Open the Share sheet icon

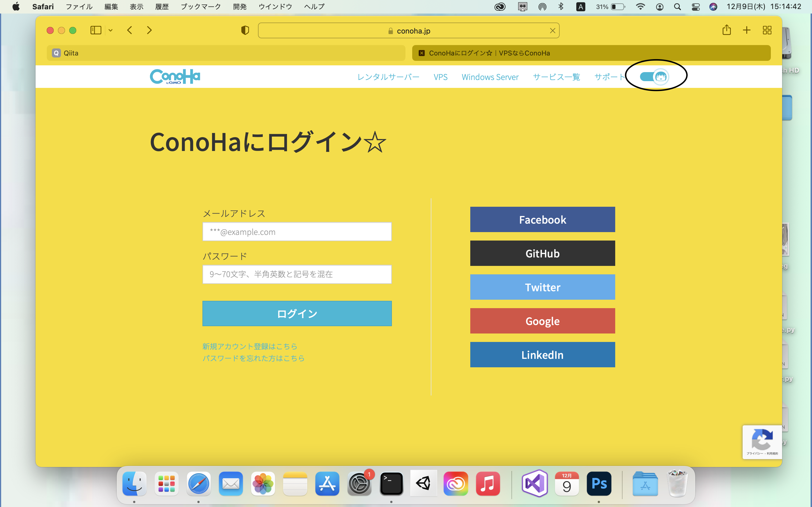tap(727, 30)
